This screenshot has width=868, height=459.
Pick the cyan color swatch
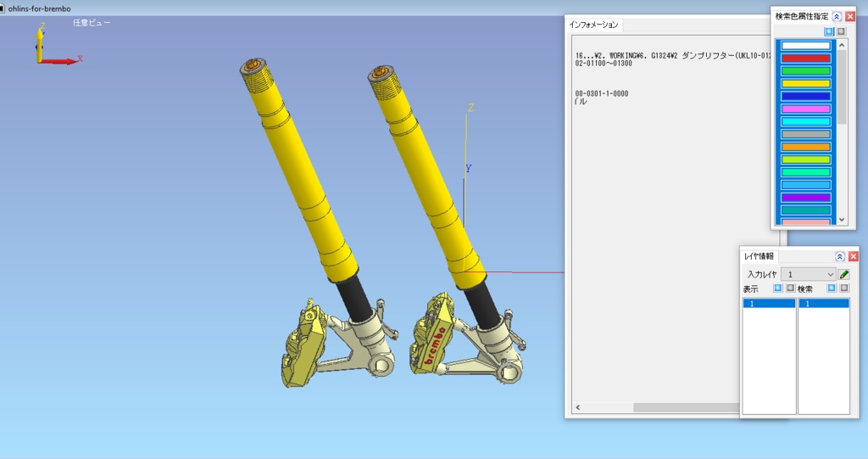(806, 121)
